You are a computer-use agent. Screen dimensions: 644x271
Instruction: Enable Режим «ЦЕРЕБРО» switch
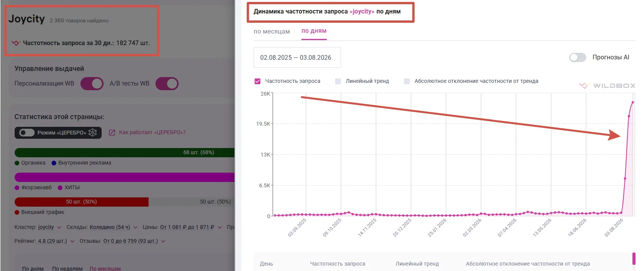(x=27, y=133)
